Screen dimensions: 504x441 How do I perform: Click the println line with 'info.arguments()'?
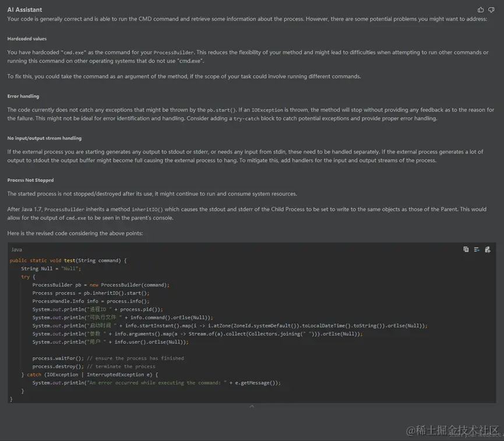[198, 334]
